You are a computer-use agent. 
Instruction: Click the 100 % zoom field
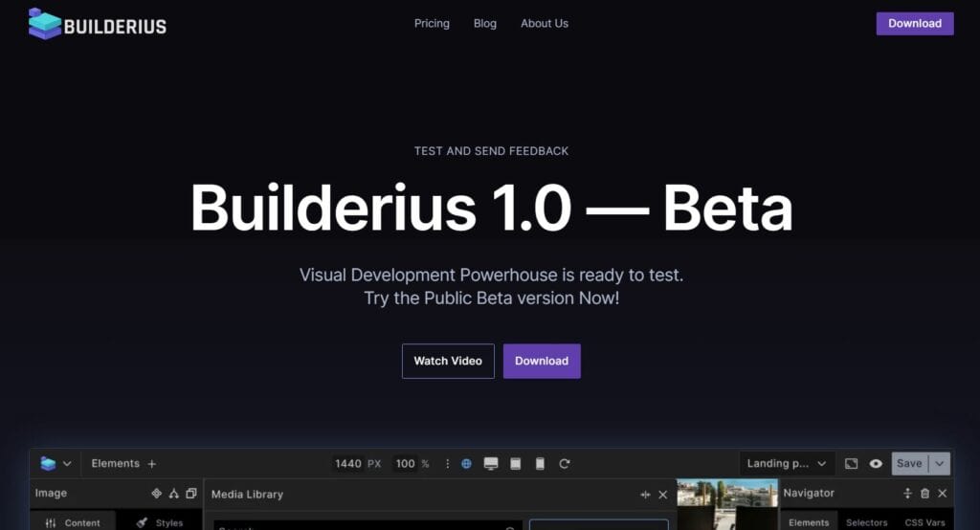click(x=412, y=463)
